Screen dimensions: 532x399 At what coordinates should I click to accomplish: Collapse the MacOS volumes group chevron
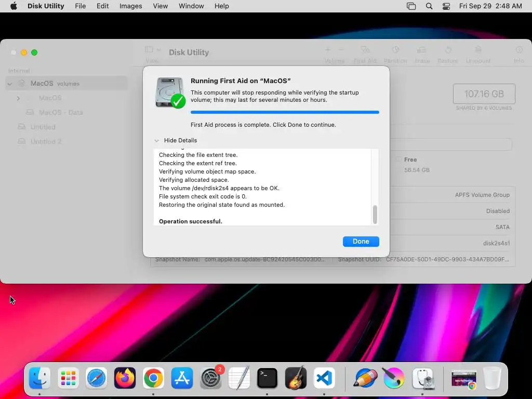point(10,84)
